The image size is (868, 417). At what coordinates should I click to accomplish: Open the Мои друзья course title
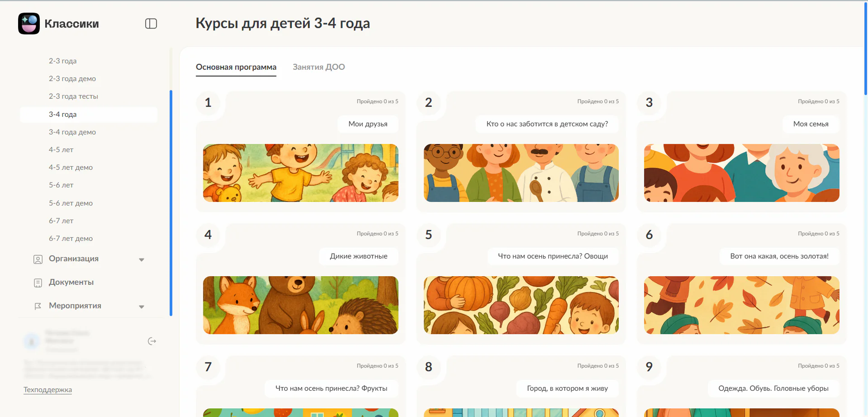click(x=368, y=124)
